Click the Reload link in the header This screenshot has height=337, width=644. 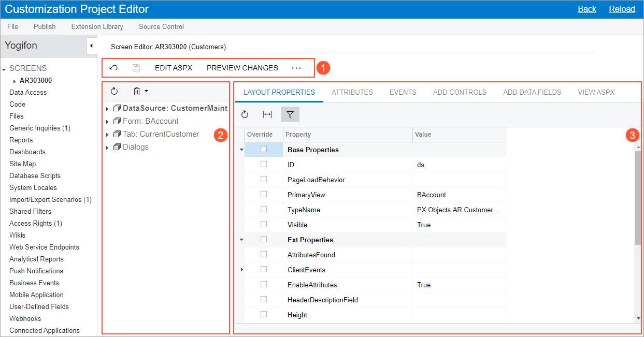click(x=622, y=9)
